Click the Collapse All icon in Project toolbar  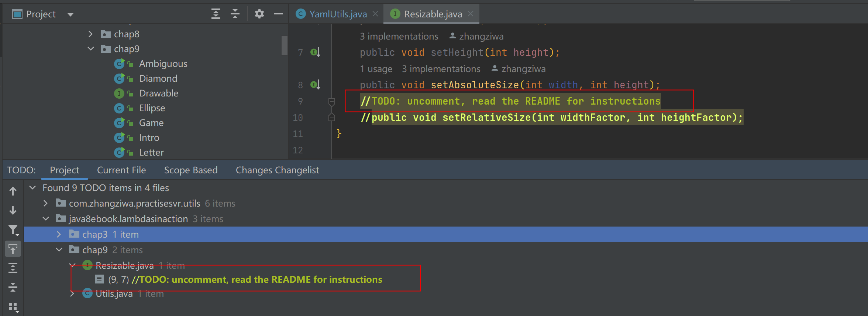point(235,14)
